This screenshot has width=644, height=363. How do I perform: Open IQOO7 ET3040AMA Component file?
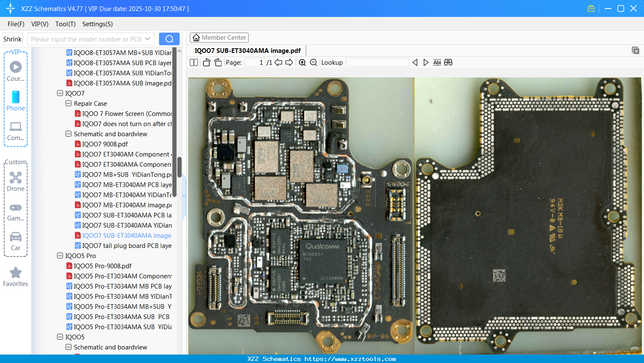click(x=127, y=164)
